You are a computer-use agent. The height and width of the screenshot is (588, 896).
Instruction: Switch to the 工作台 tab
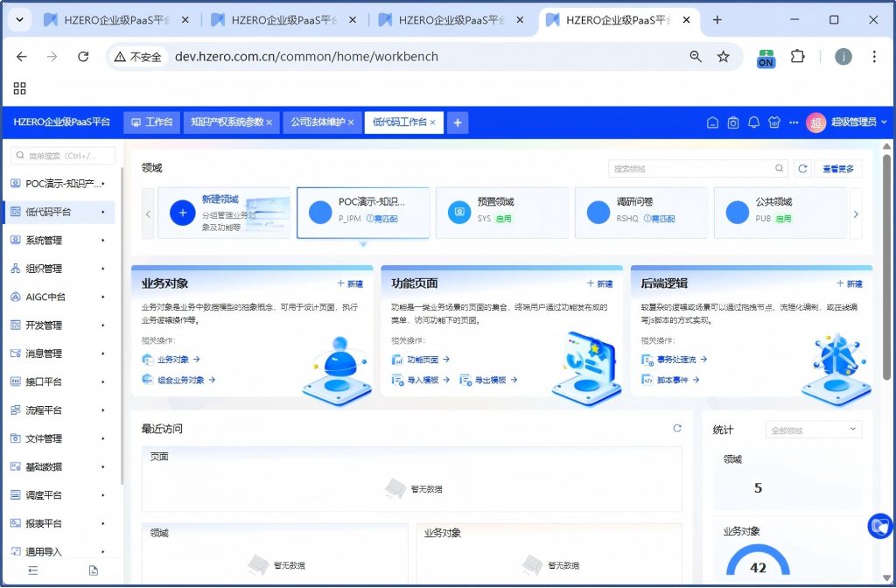pos(152,122)
